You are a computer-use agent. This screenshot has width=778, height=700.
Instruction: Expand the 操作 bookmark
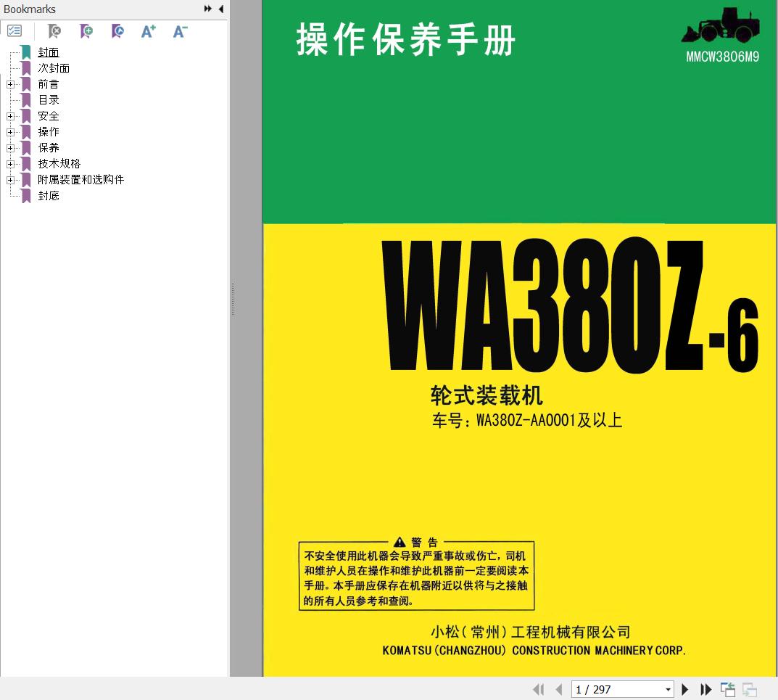tap(10, 132)
